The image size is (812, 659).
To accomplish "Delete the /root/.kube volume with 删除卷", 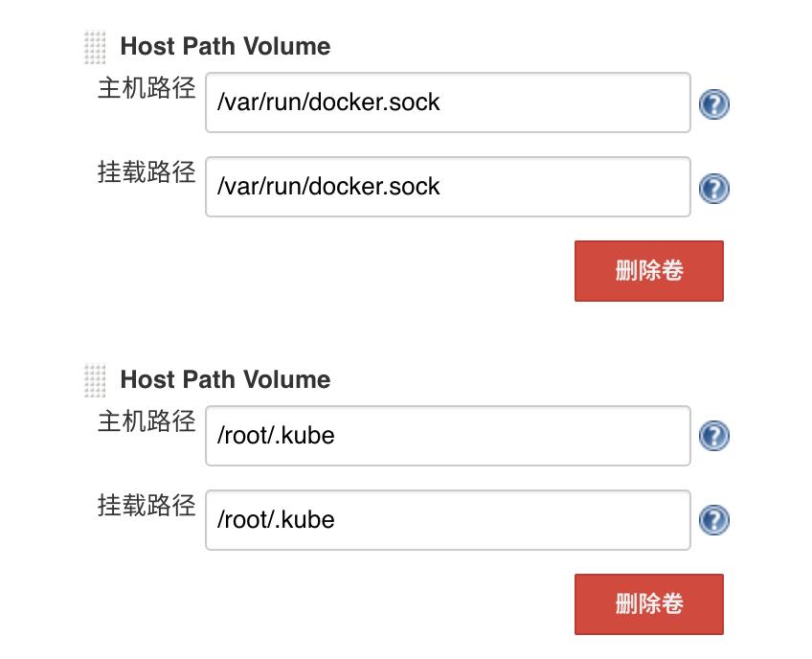I will pyautogui.click(x=649, y=604).
